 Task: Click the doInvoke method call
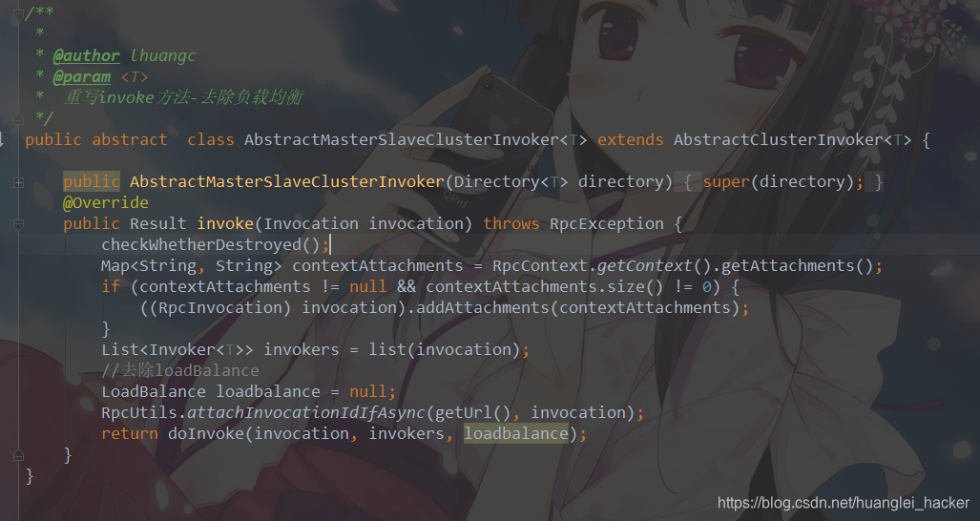(205, 433)
